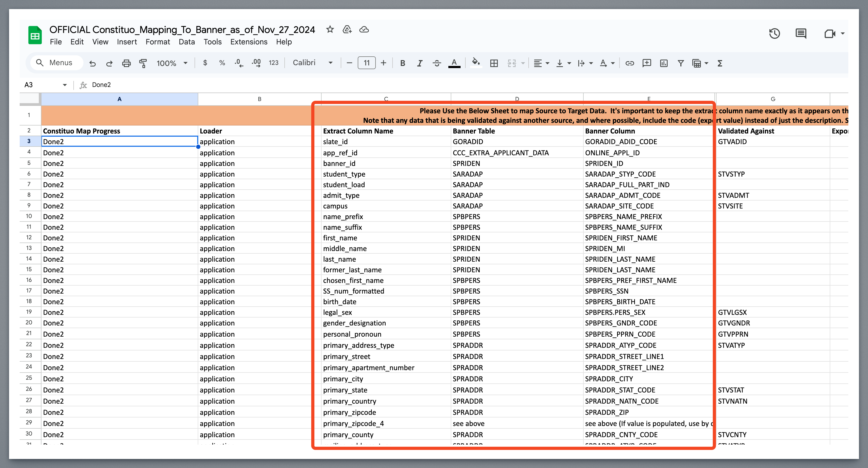The height and width of the screenshot is (468, 868).
Task: Select the paint format tool
Action: coord(143,63)
